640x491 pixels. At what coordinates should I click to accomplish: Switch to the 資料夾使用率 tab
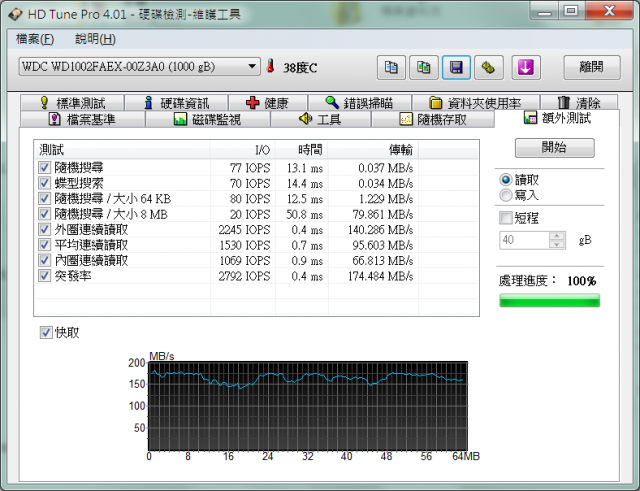coord(476,103)
